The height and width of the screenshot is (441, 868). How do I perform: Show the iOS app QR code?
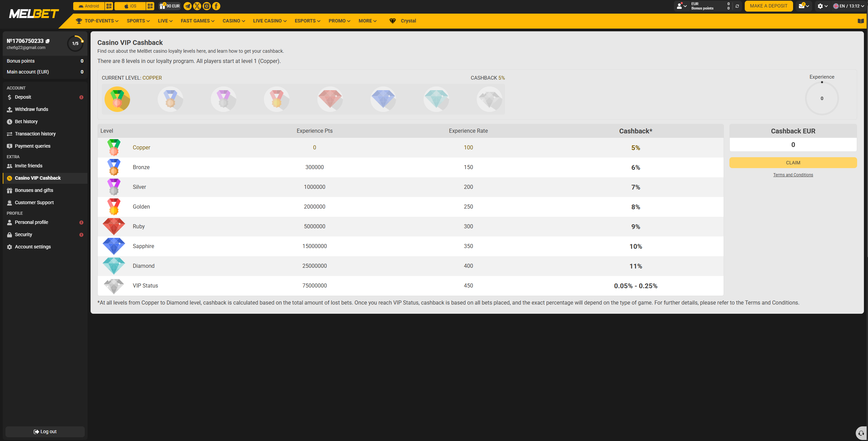coord(150,6)
